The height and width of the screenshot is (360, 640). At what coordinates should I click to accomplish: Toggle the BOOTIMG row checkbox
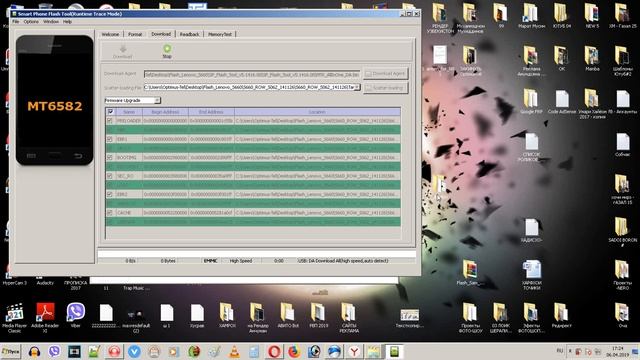tap(110, 158)
